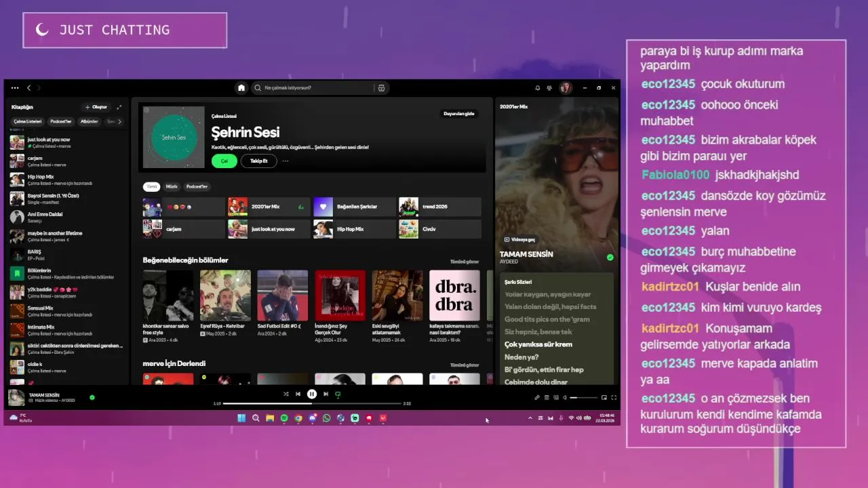This screenshot has height=488, width=868.
Task: Show hidden system tray icons
Action: tap(530, 418)
